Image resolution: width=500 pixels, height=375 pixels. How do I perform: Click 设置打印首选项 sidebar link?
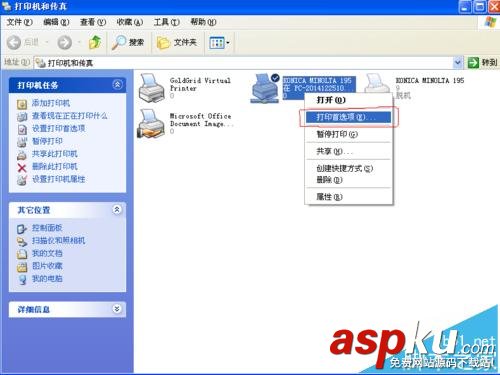point(58,129)
